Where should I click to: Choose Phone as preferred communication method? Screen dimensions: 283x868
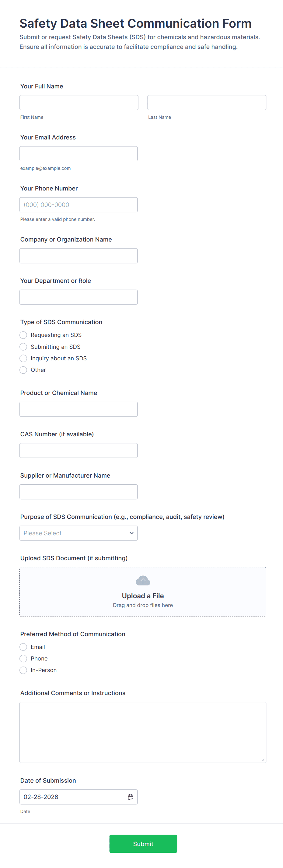[x=23, y=658]
